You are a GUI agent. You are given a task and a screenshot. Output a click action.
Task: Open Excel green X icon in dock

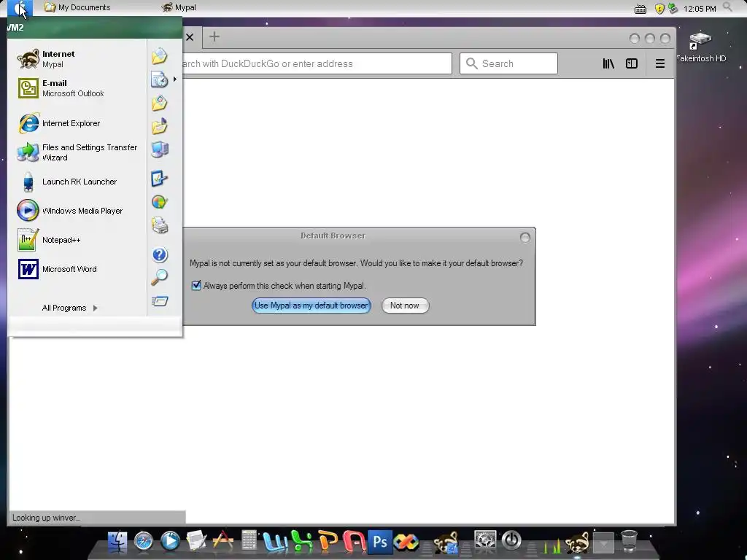point(301,542)
